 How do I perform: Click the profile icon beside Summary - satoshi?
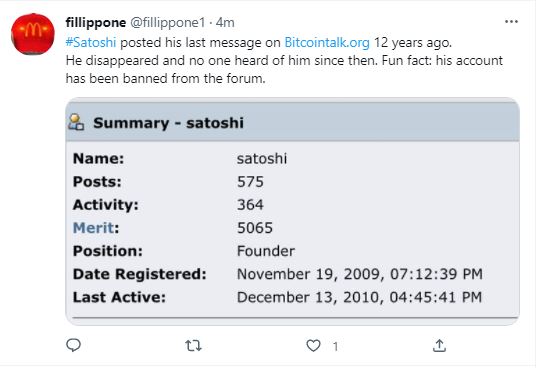pos(76,122)
